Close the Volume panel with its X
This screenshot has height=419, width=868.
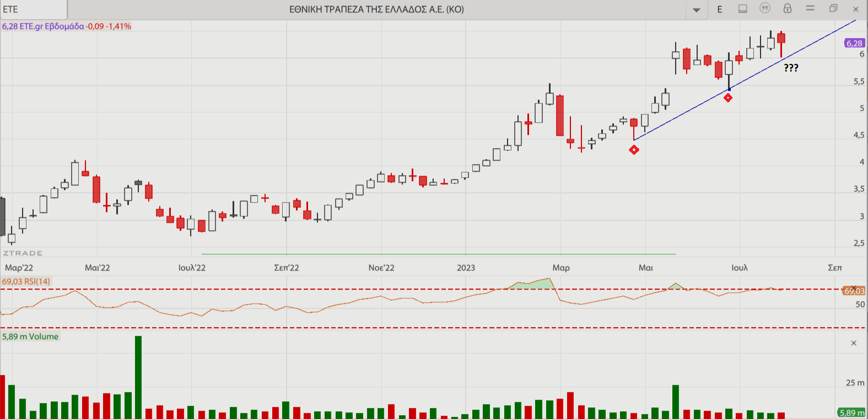(x=854, y=343)
